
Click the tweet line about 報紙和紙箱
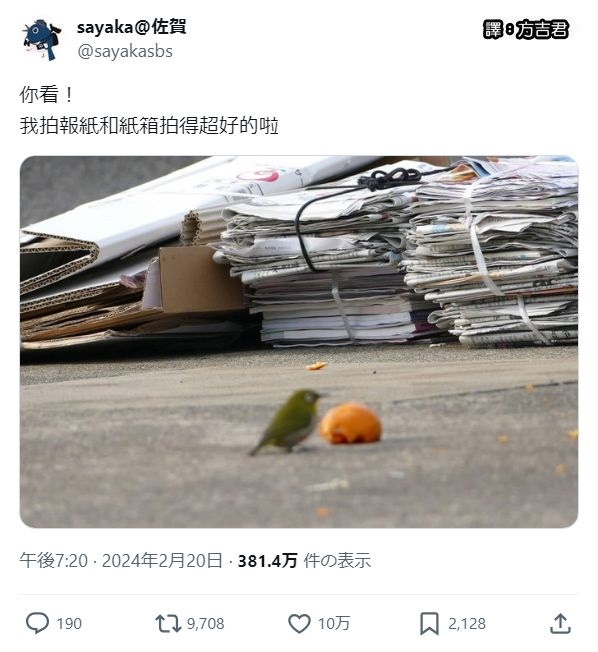[149, 125]
